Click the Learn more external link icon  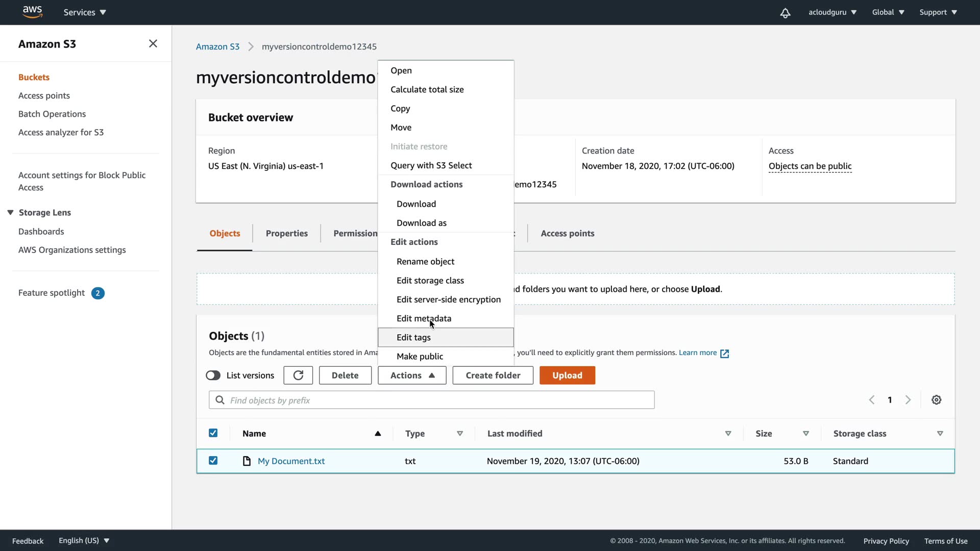(x=724, y=354)
